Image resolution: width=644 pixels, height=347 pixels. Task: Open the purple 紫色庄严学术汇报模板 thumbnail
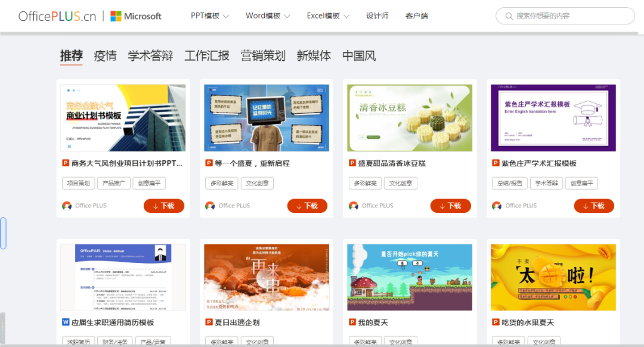tap(553, 118)
